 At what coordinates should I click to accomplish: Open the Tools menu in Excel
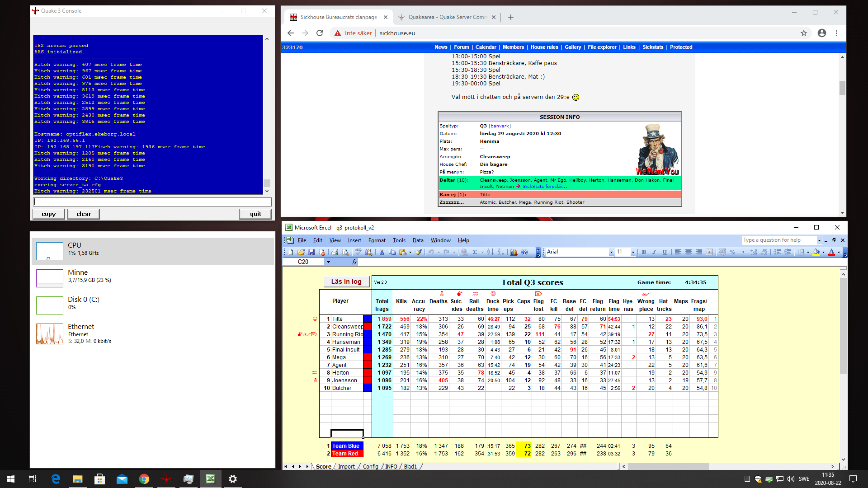click(x=399, y=240)
